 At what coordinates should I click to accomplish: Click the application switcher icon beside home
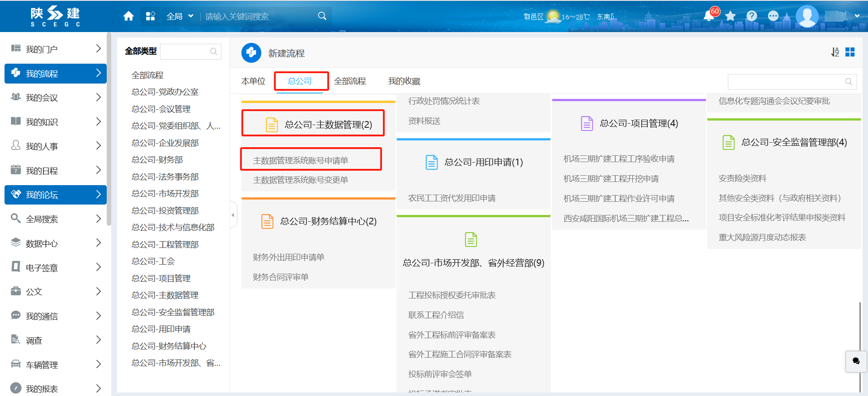[151, 16]
